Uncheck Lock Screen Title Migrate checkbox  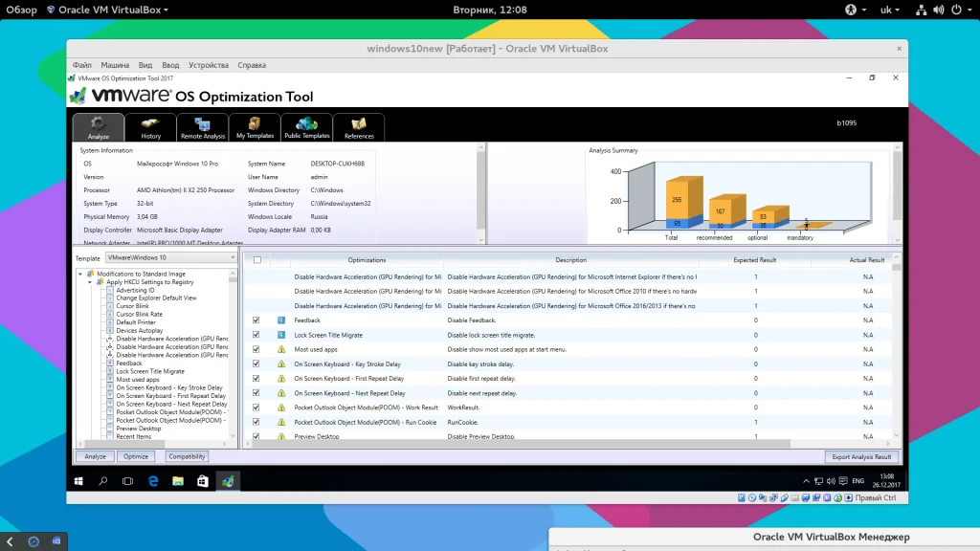[256, 335]
